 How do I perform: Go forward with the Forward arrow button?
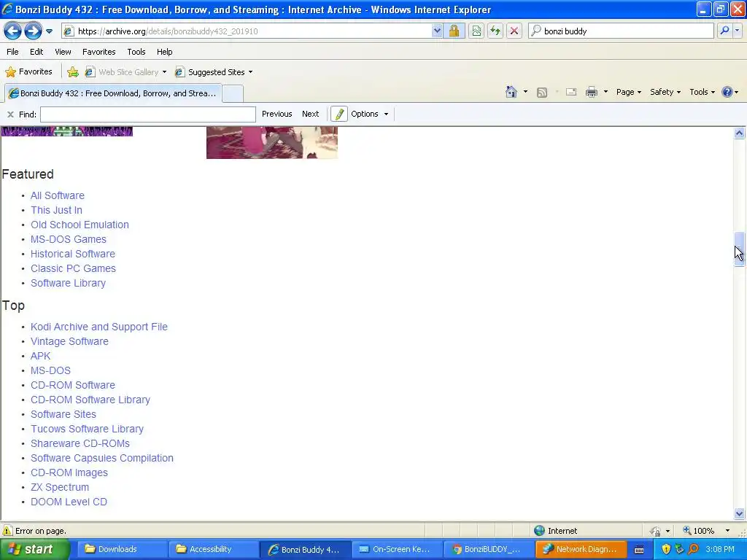click(32, 31)
